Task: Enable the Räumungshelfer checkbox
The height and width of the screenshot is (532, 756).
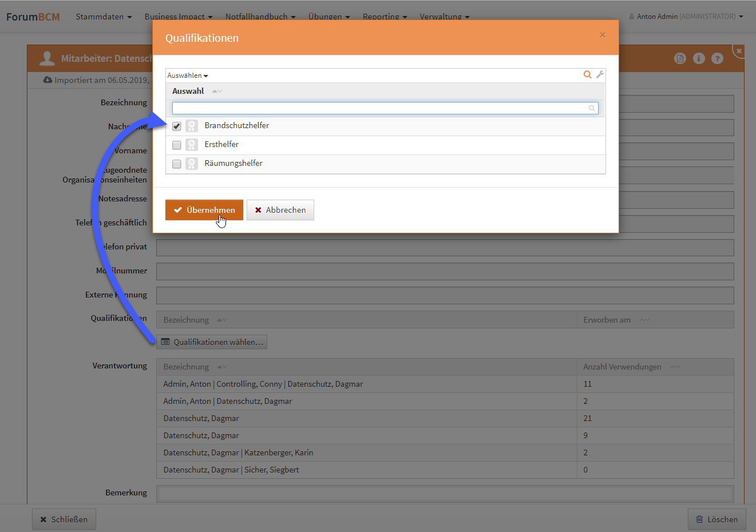Action: pyautogui.click(x=177, y=164)
